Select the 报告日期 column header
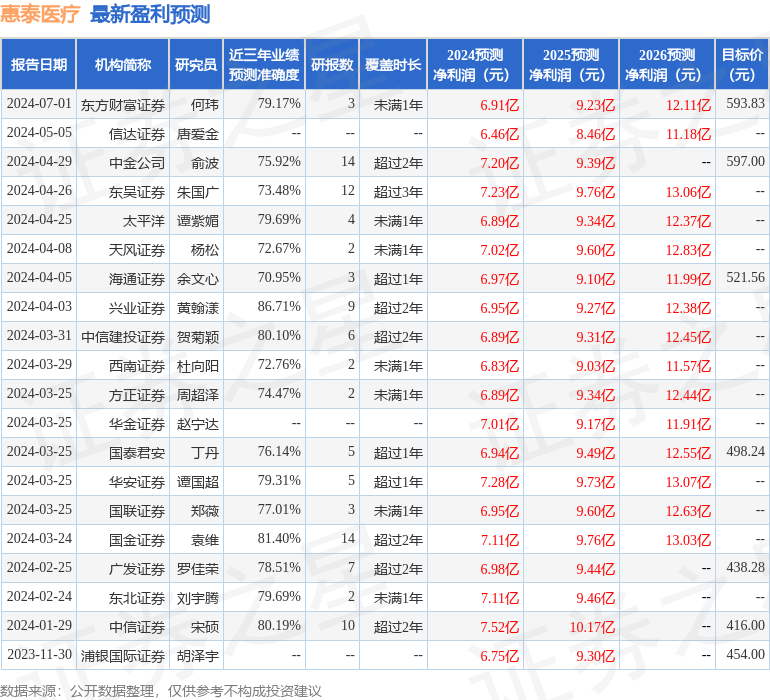Viewport: 770px width, 700px height. coord(39,64)
